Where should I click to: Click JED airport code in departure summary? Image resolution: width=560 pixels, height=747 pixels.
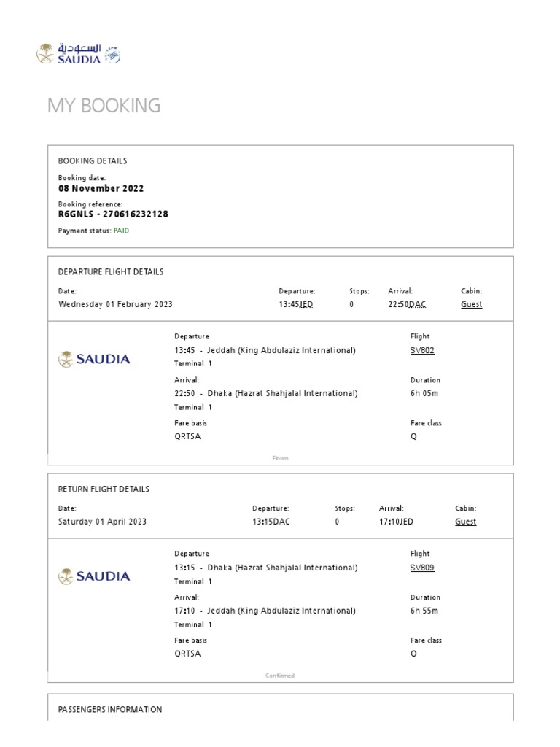306,304
